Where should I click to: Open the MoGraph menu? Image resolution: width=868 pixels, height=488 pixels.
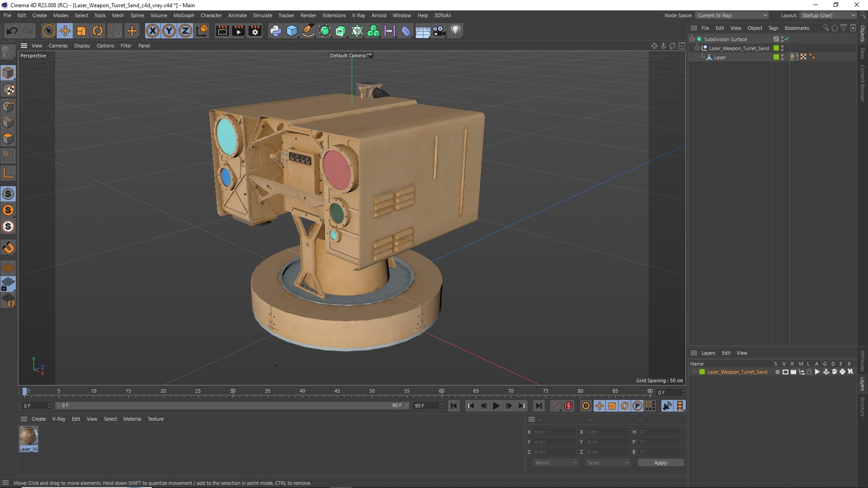184,15
